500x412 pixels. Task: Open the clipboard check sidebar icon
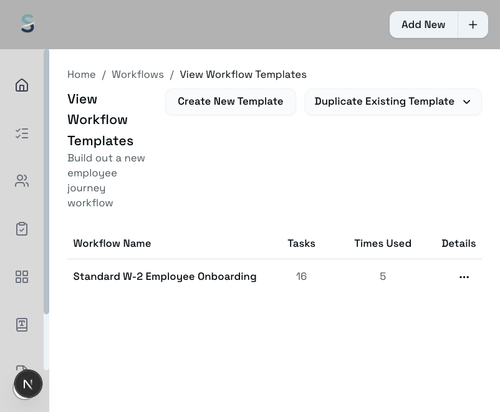[x=22, y=229]
